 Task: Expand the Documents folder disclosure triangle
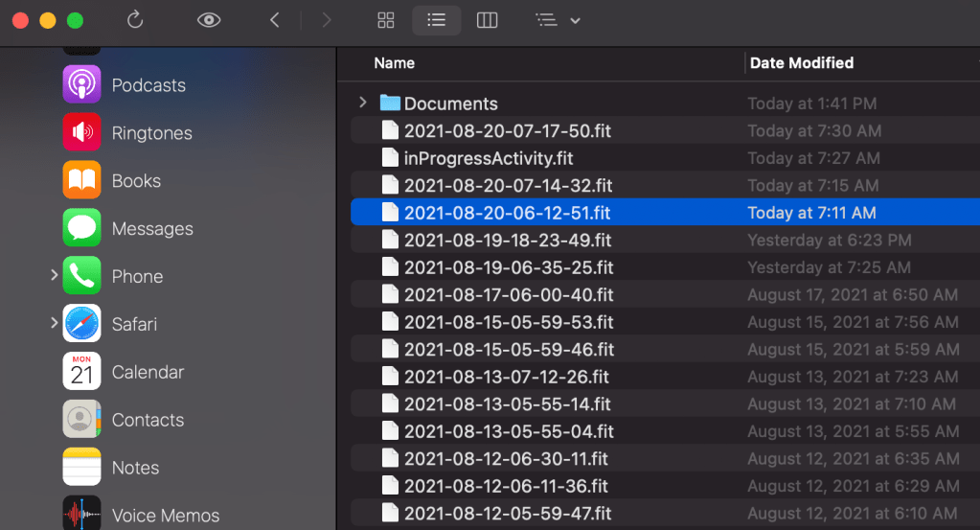point(362,103)
